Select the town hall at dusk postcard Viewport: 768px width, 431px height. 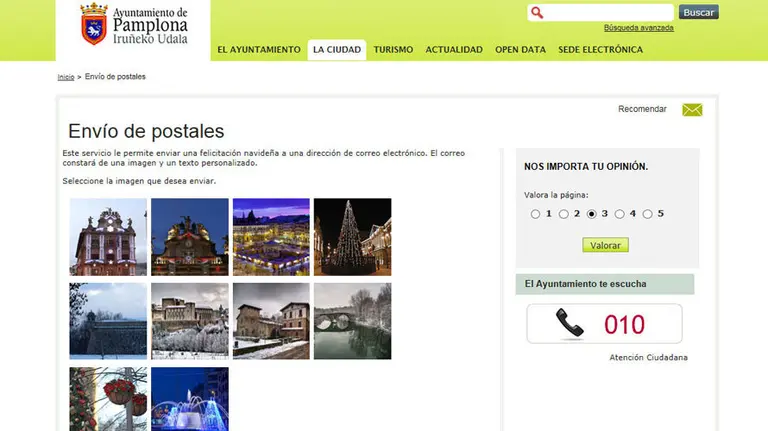pyautogui.click(x=190, y=237)
